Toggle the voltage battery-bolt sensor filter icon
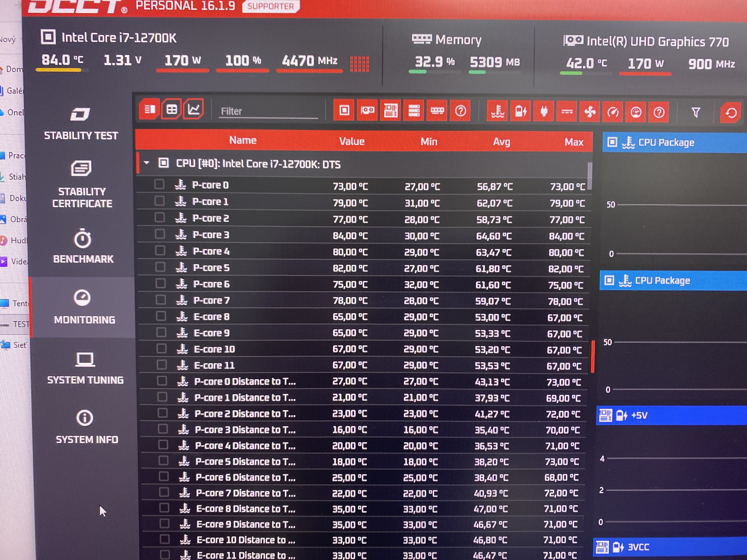 point(520,111)
